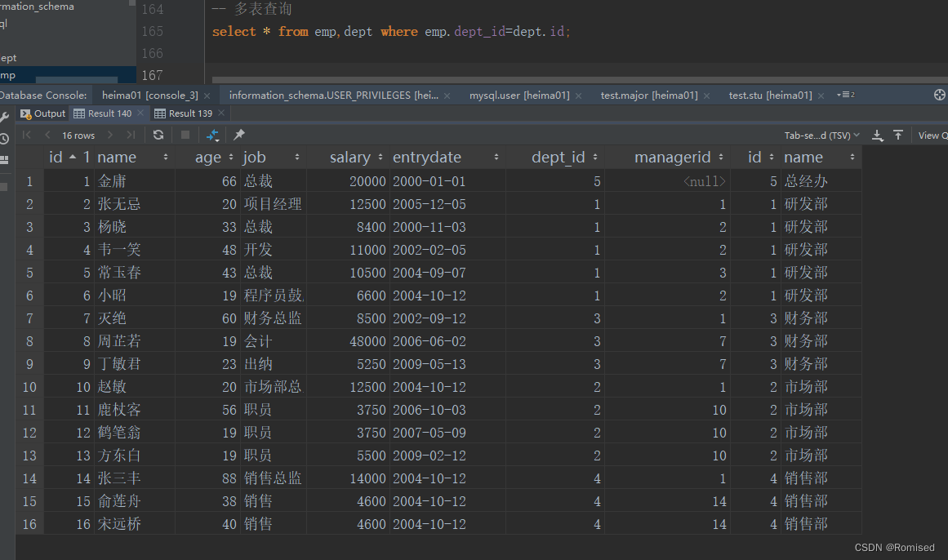948x560 pixels.
Task: Click the crosshair icon in Database Console bar
Action: pyautogui.click(x=940, y=95)
